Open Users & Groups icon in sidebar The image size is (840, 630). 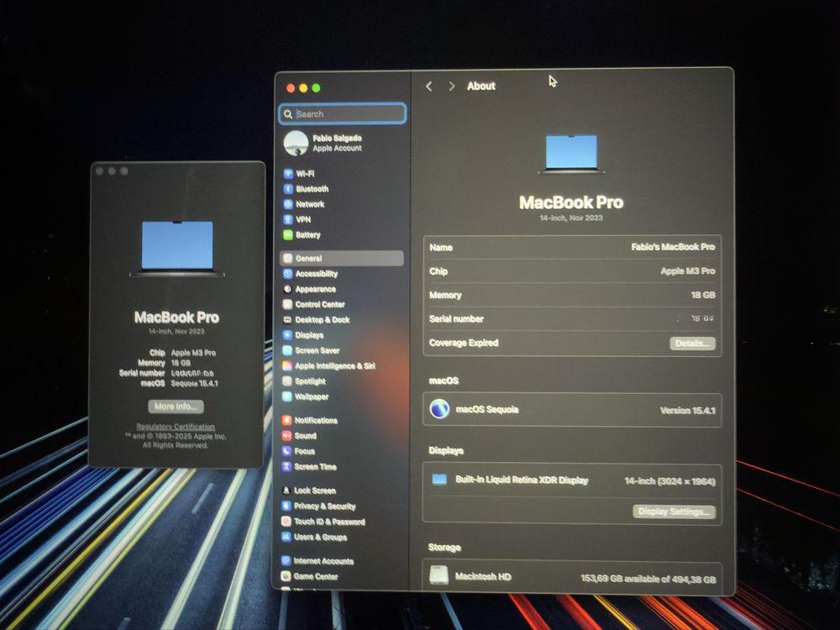tap(286, 537)
